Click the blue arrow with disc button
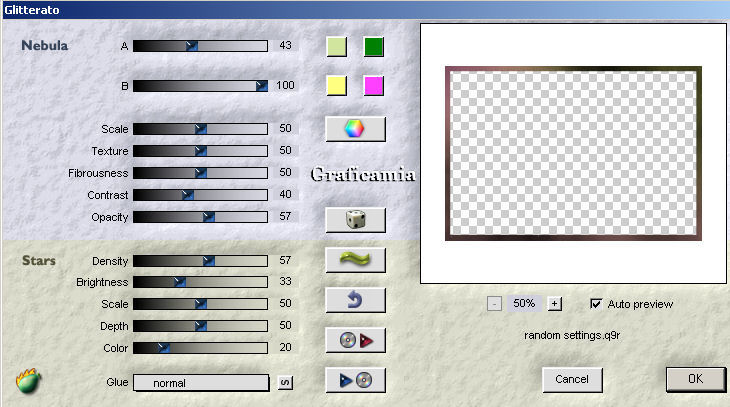 [355, 380]
